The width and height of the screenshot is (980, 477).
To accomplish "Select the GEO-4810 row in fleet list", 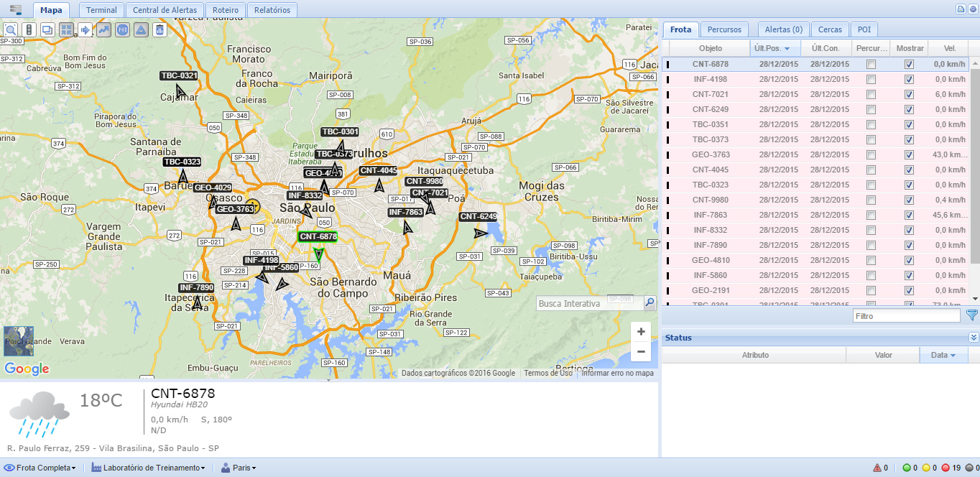I will (x=816, y=260).
